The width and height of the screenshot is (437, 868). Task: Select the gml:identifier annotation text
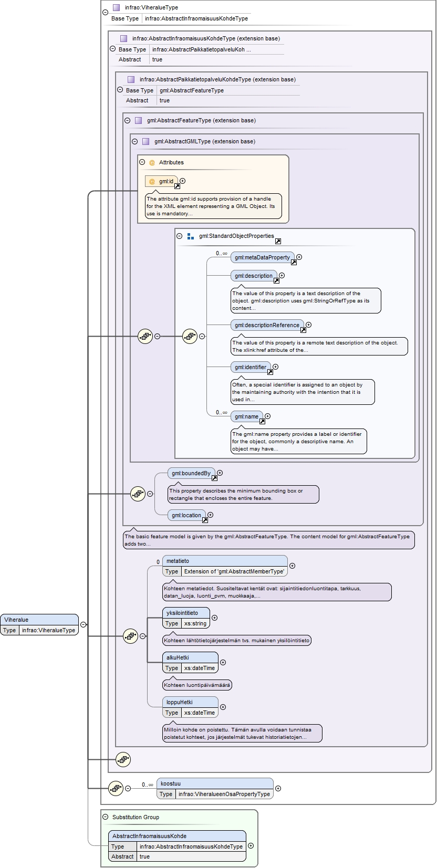tap(303, 392)
